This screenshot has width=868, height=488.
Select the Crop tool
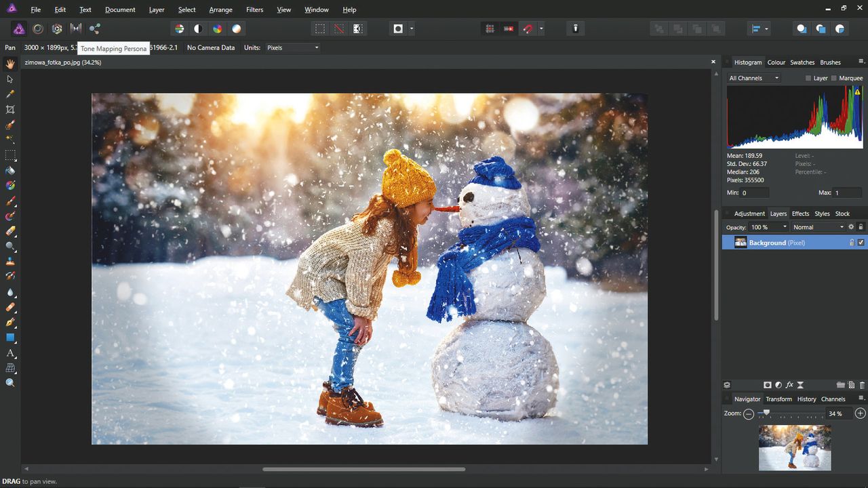10,110
